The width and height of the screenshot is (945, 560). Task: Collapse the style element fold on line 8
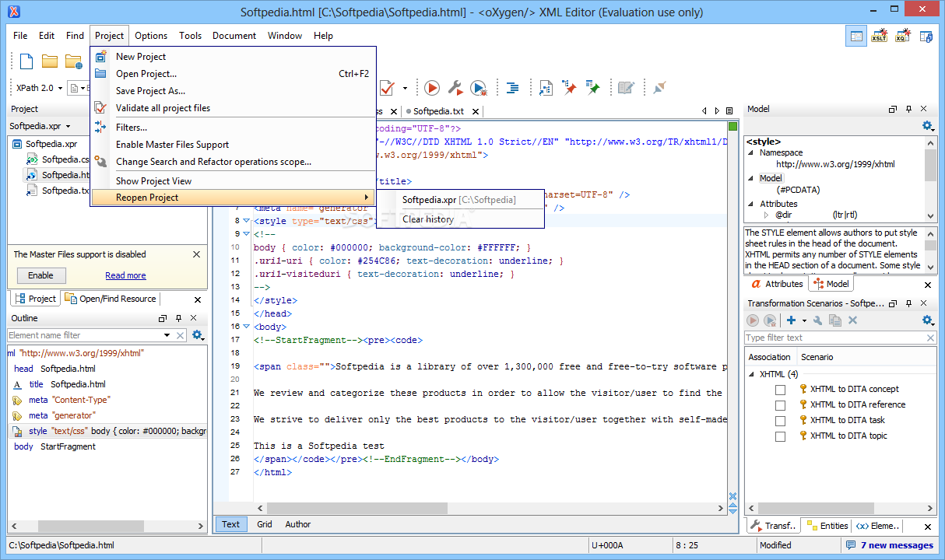point(247,220)
